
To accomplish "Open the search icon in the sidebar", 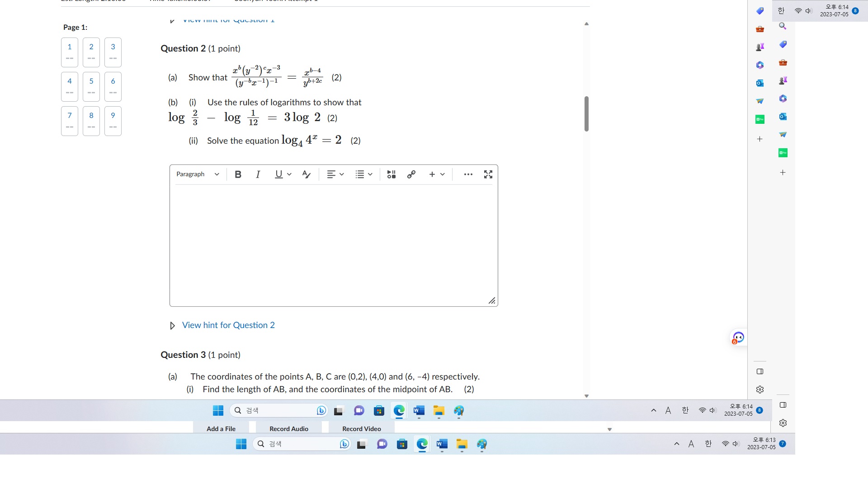I will point(783,26).
